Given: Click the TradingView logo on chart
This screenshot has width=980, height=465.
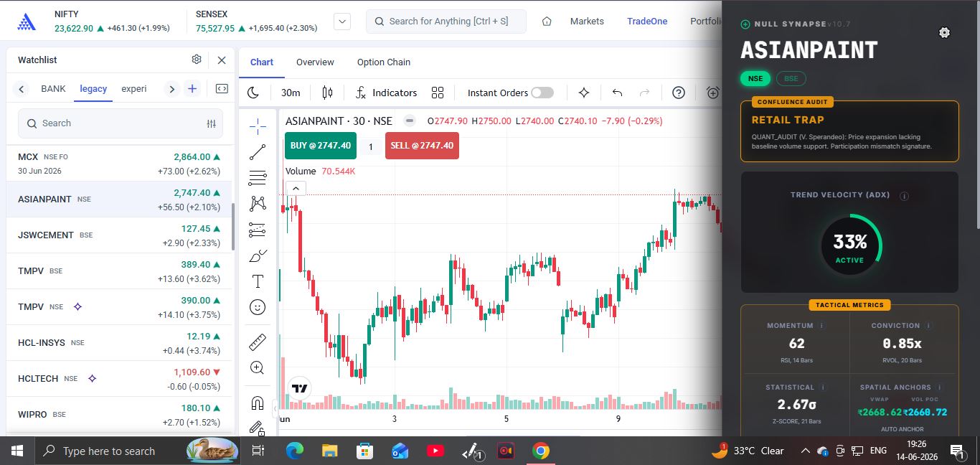Looking at the screenshot, I should tap(300, 388).
